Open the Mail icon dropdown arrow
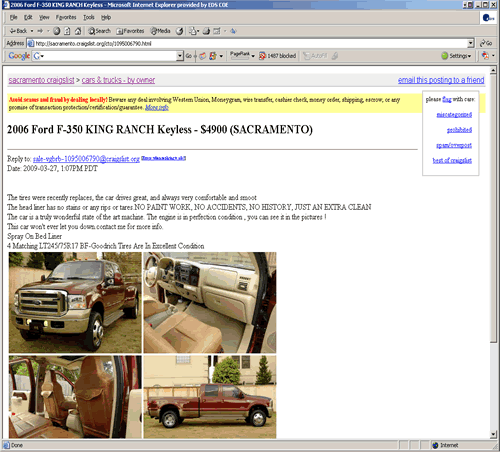The width and height of the screenshot is (500, 454). tap(198, 31)
